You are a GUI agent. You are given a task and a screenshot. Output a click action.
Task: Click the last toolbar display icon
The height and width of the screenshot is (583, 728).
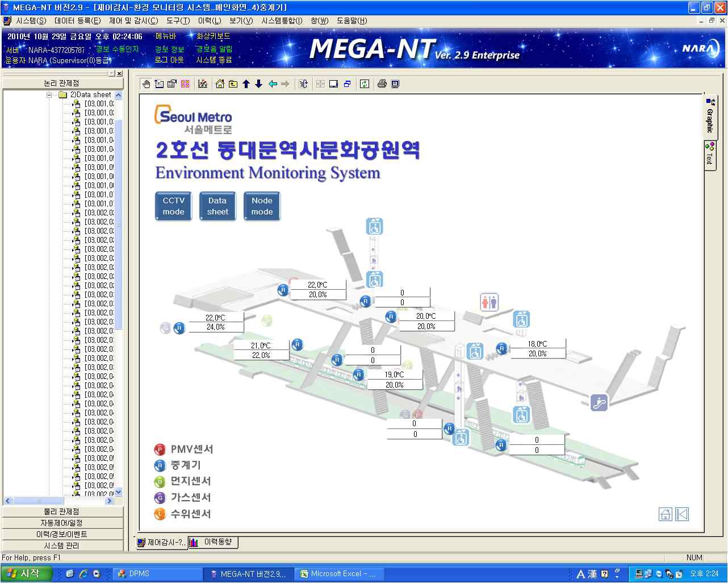[x=395, y=84]
